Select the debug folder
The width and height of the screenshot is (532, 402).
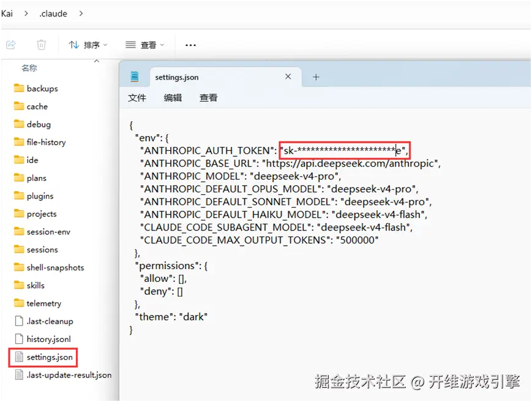tap(32, 124)
